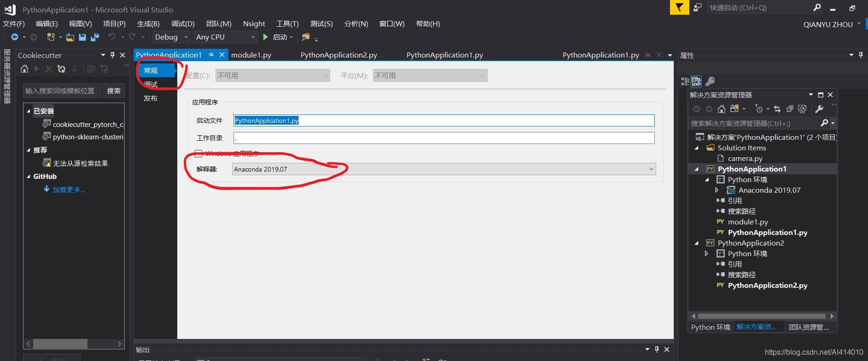Click the save all icon
This screenshot has height=361, width=868.
(x=95, y=37)
